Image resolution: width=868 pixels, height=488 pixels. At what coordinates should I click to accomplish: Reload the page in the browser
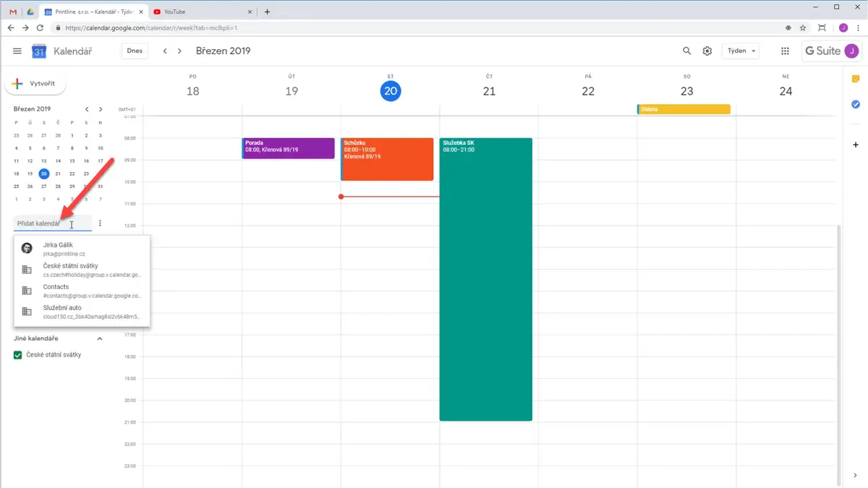[x=40, y=28]
